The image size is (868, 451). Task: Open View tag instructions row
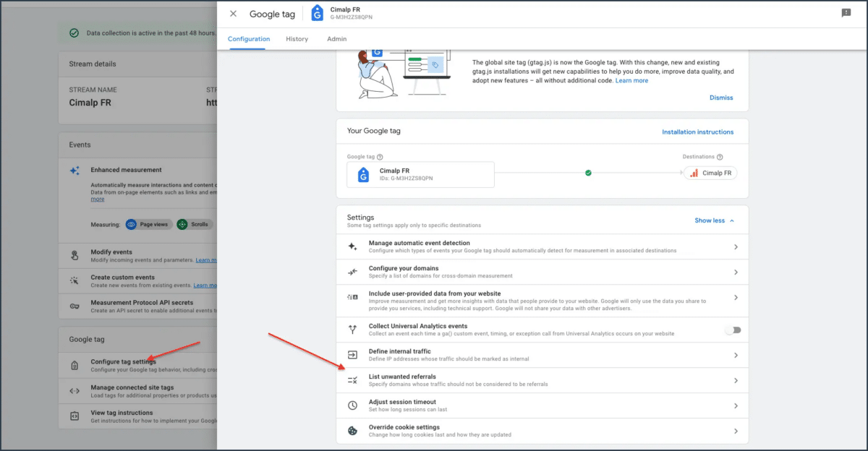[137, 416]
